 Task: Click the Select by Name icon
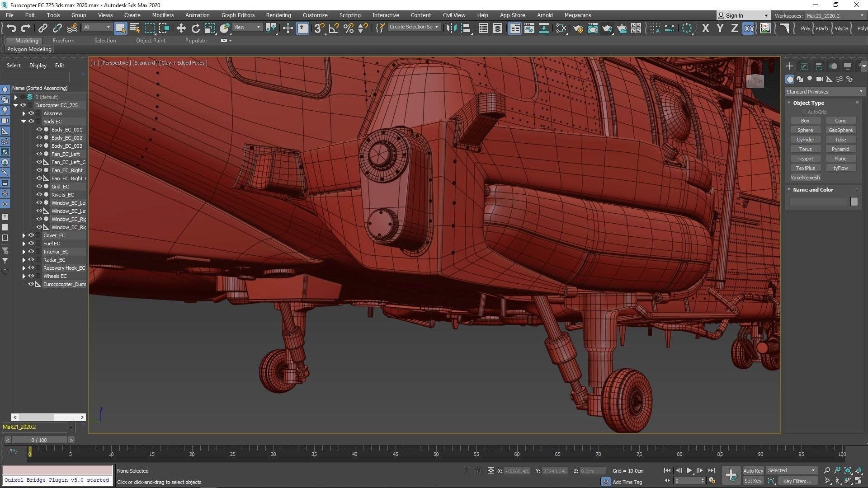(135, 28)
